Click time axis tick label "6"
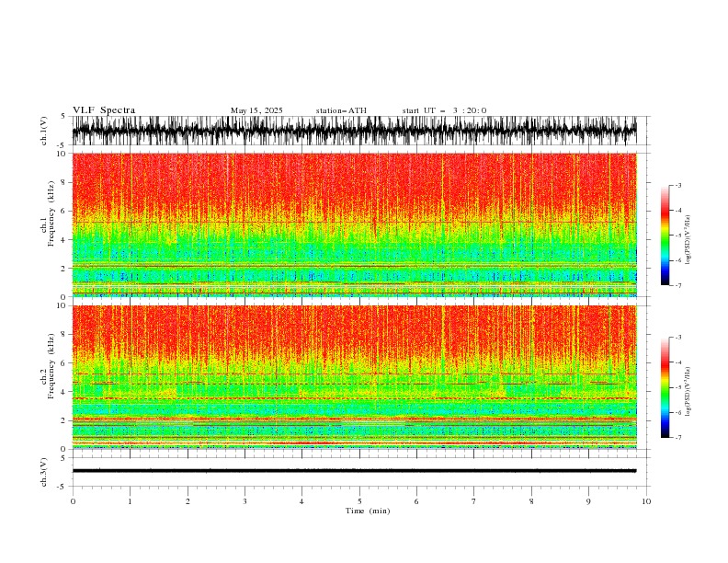 tap(416, 501)
